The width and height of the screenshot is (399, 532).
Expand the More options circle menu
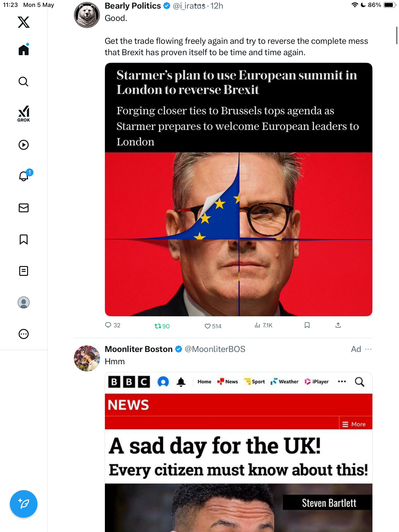click(24, 334)
